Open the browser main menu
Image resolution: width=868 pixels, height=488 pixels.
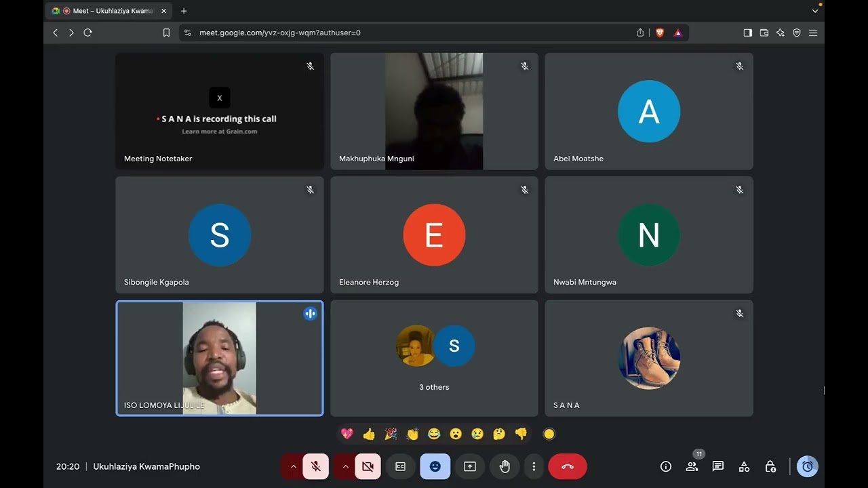click(813, 33)
